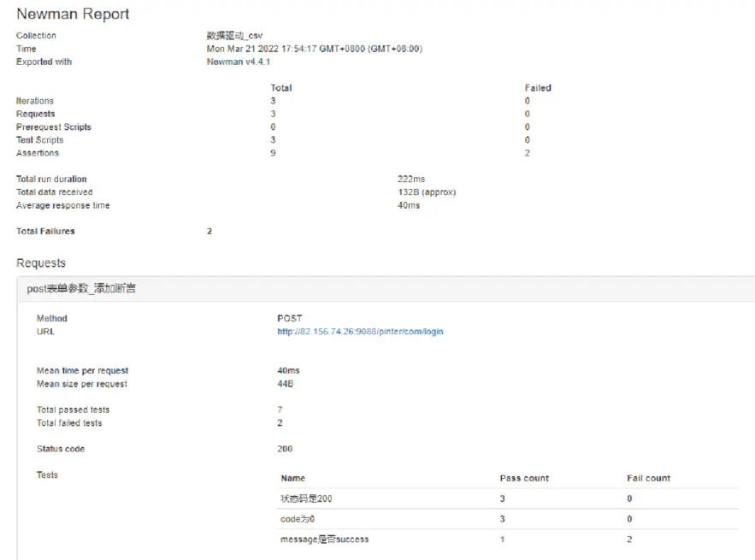Select the 状态码是200 test row
The width and height of the screenshot is (755, 560).
pos(306,498)
